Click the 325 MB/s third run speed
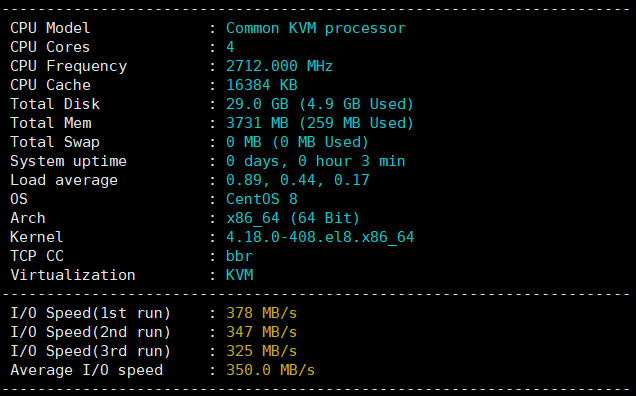This screenshot has width=636, height=396. click(262, 351)
